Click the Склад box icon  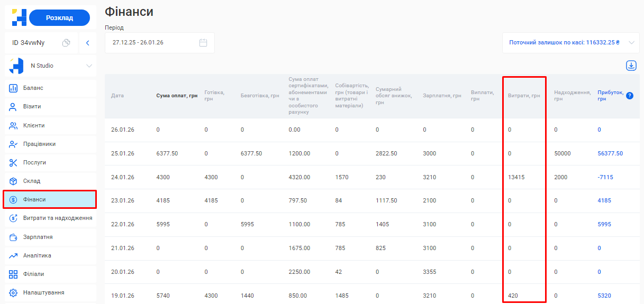14,181
